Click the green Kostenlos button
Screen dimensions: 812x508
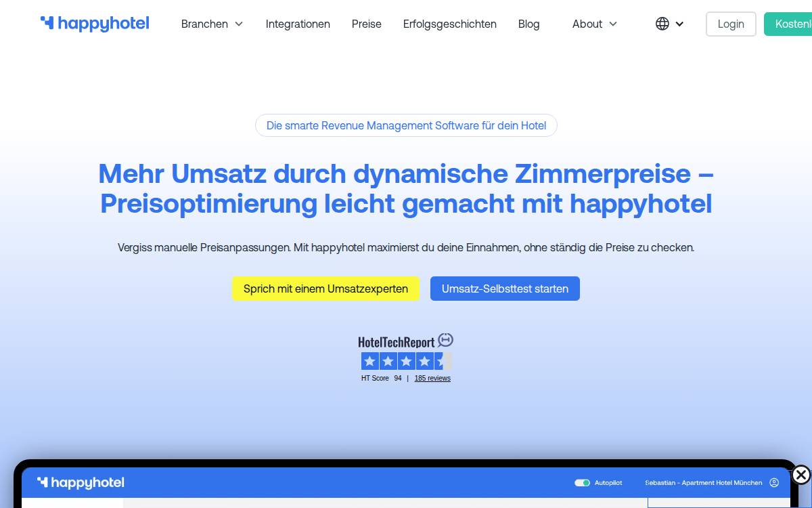[788, 24]
